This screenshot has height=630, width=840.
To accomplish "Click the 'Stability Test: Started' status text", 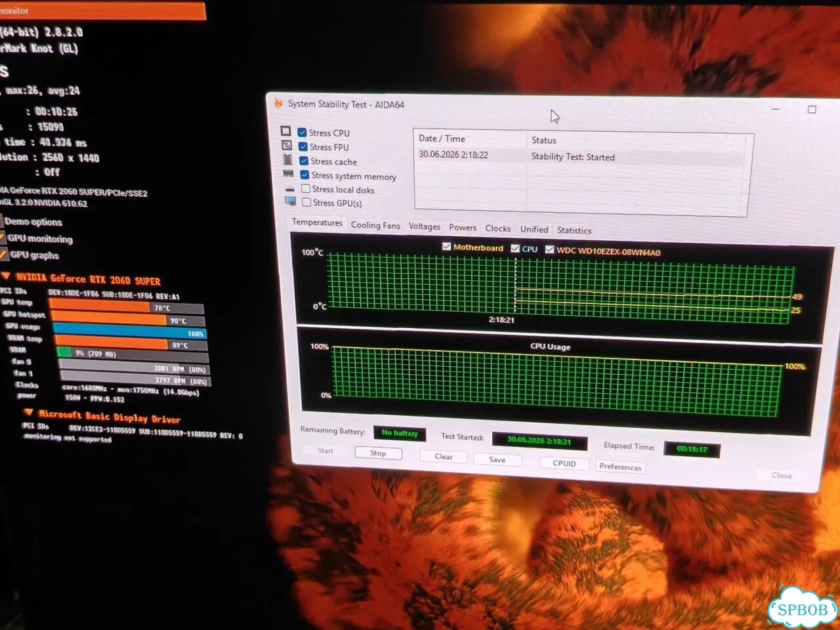I will click(573, 157).
